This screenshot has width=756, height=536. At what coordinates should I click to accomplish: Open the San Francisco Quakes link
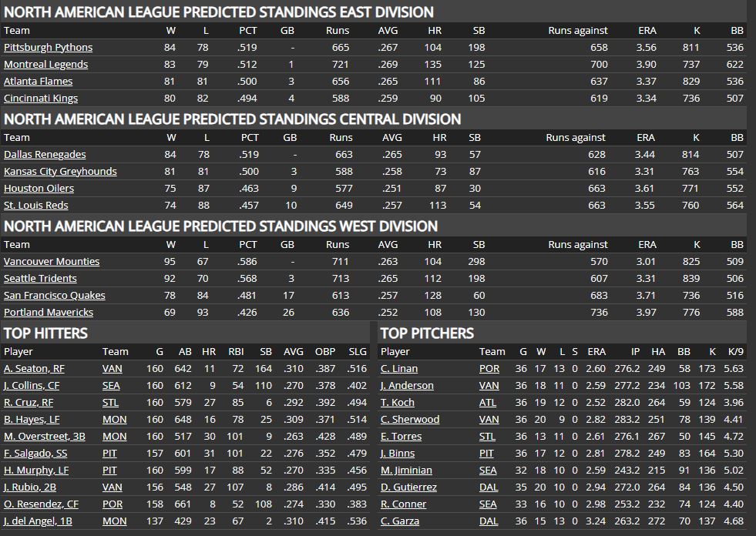point(54,296)
